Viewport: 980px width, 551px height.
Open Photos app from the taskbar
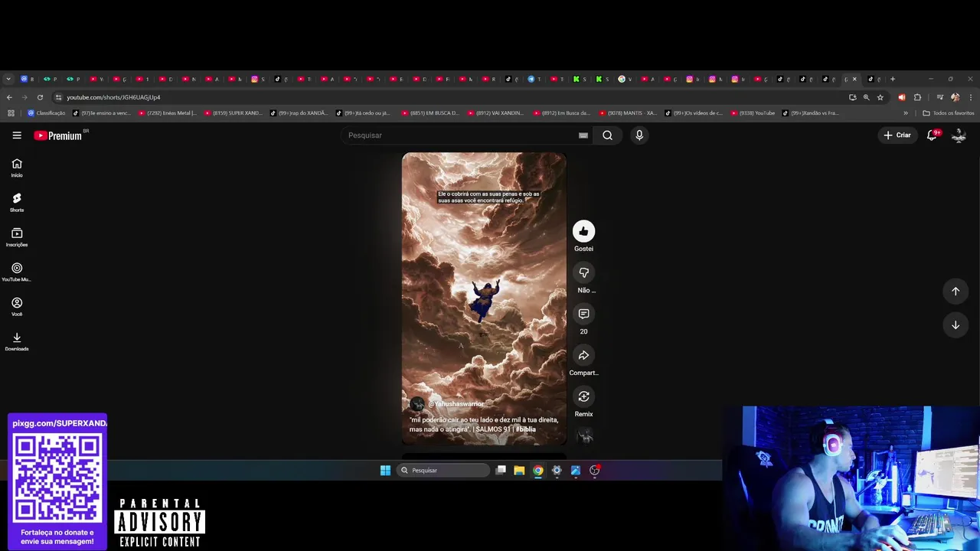576,471
